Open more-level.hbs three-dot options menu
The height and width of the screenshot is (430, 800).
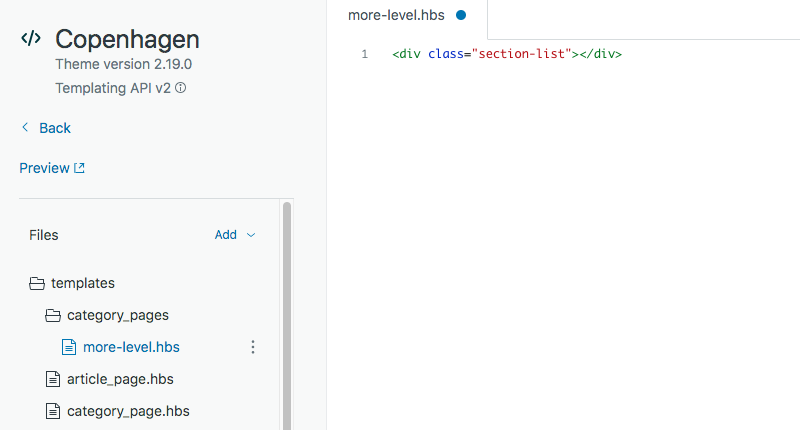pyautogui.click(x=253, y=347)
